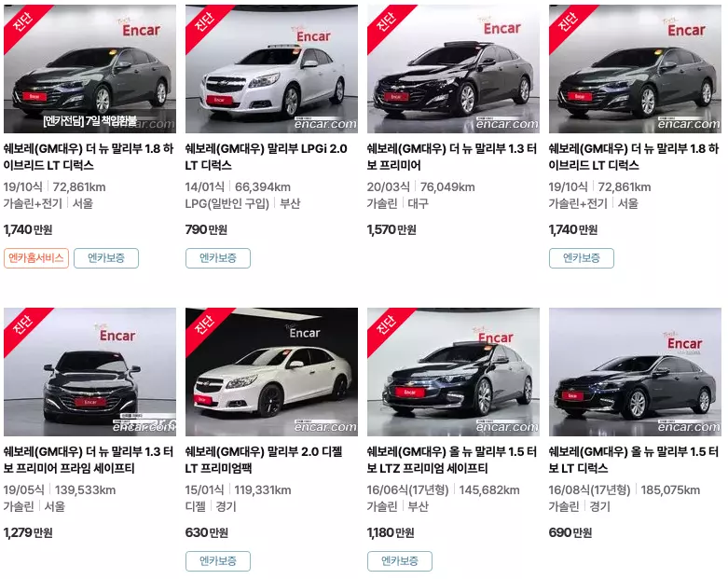Click 엔카보증 badge under 1,180만원 listing
Screen dimensions: 728x579
400,561
